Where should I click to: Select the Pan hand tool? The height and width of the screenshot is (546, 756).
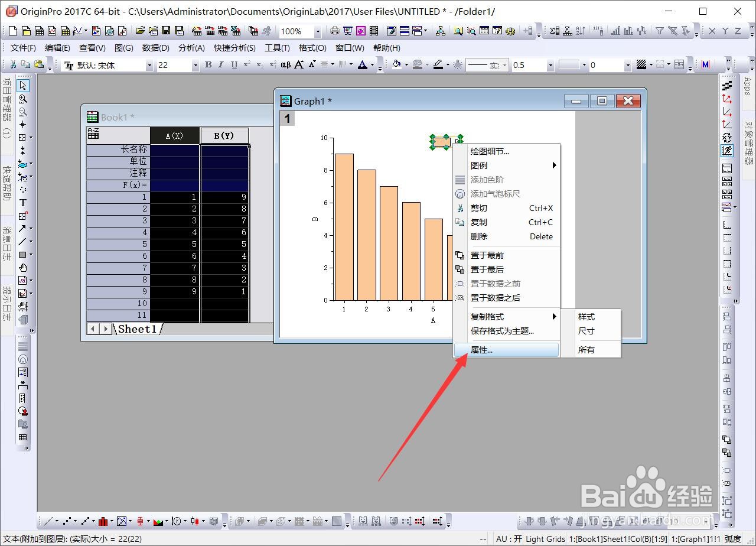(23, 268)
